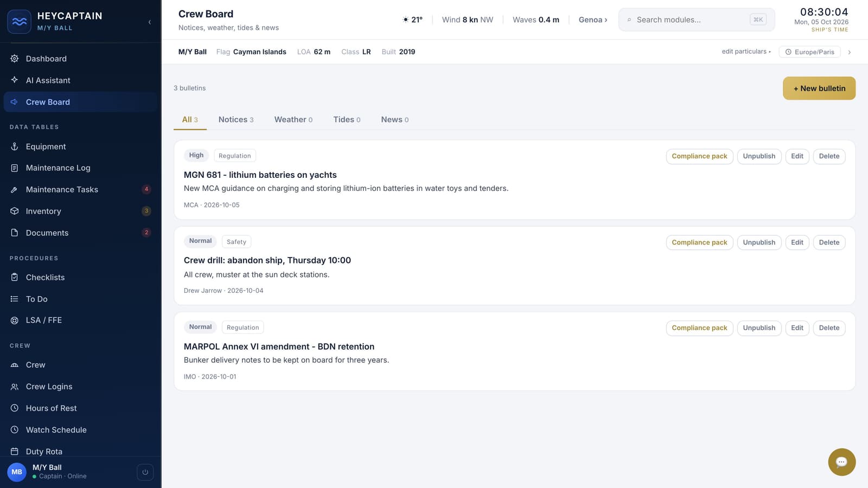Delete the MARPOL Annex VI bulletin

click(829, 328)
